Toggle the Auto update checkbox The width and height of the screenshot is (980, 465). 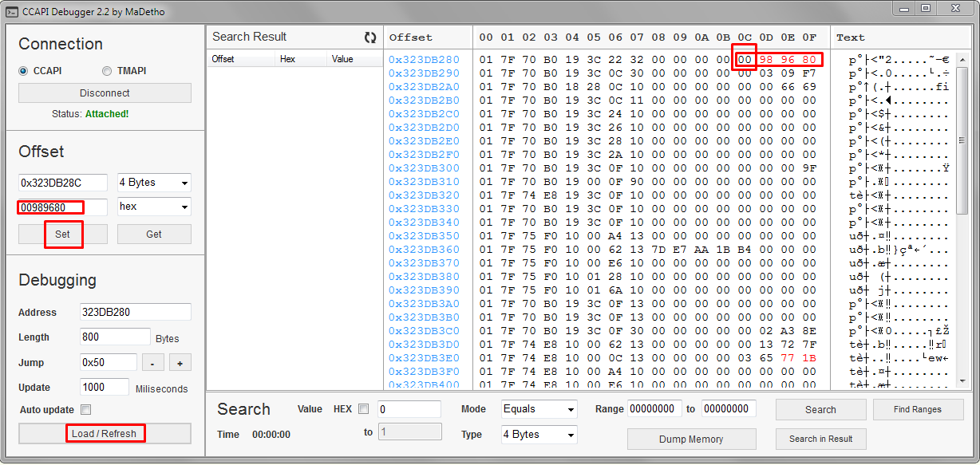[x=85, y=410]
